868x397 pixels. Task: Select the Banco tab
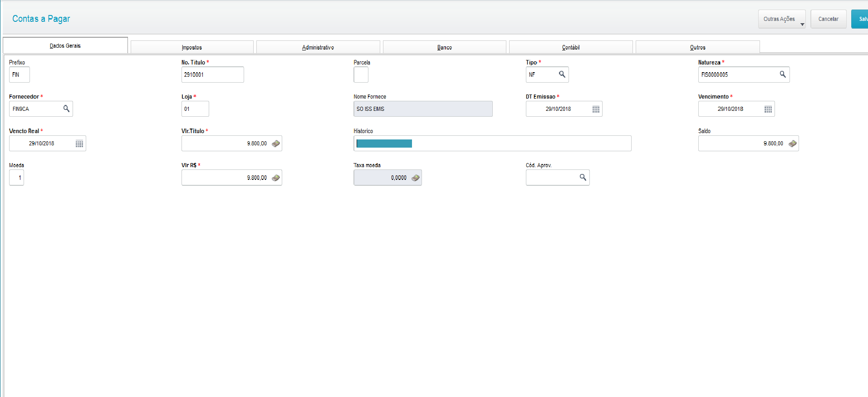[444, 47]
